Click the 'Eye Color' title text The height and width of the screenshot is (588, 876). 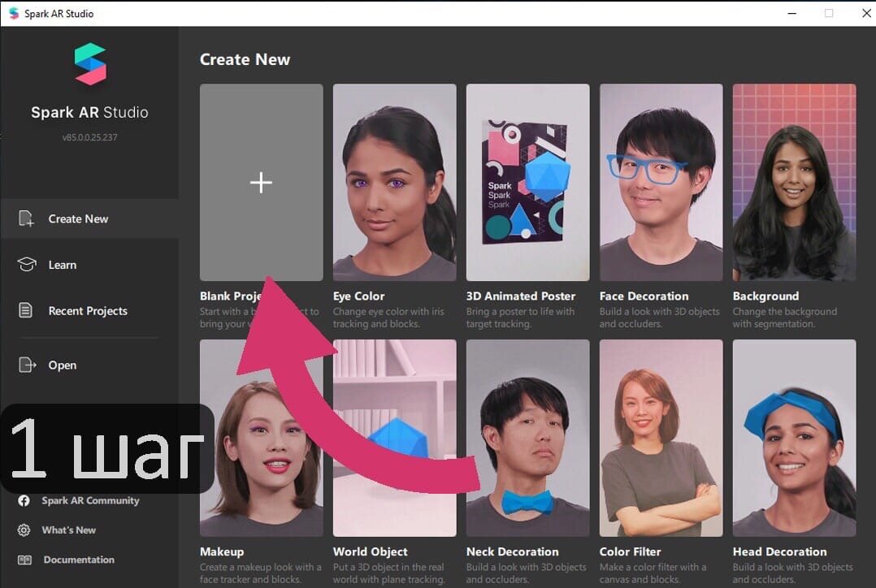(358, 296)
